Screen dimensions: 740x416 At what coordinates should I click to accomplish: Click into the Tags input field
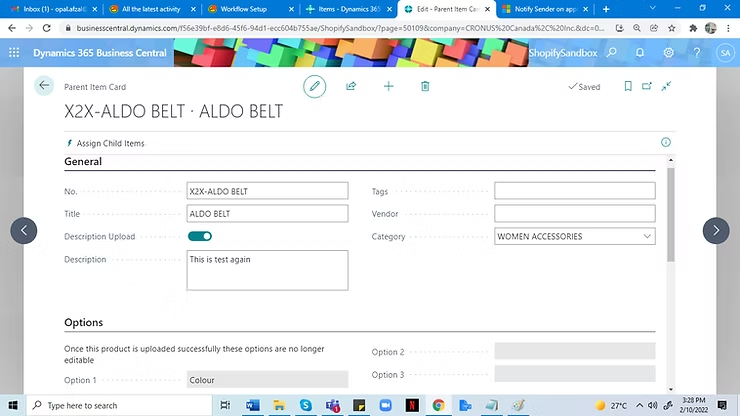tap(575, 191)
